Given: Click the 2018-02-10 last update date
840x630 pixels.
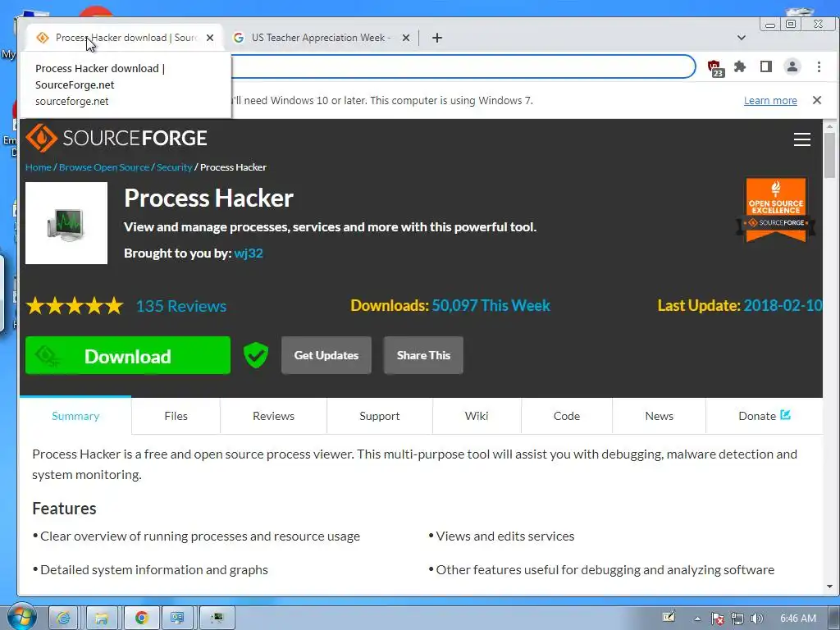Looking at the screenshot, I should coord(783,305).
